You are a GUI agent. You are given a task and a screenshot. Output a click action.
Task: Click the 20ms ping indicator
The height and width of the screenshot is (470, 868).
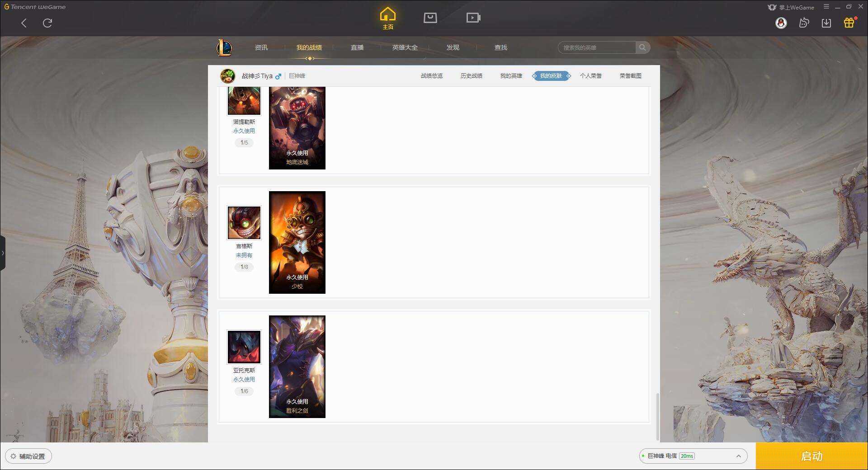(687, 456)
